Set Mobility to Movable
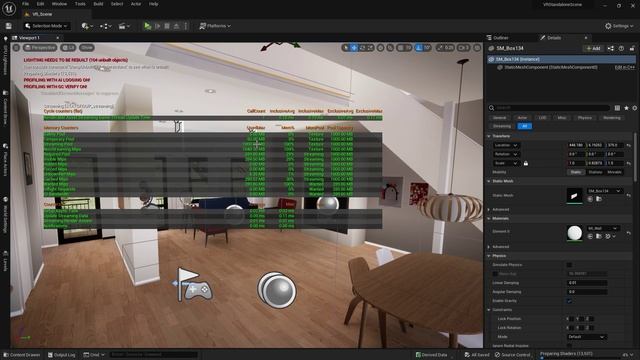This screenshot has width=640, height=360. click(x=614, y=172)
